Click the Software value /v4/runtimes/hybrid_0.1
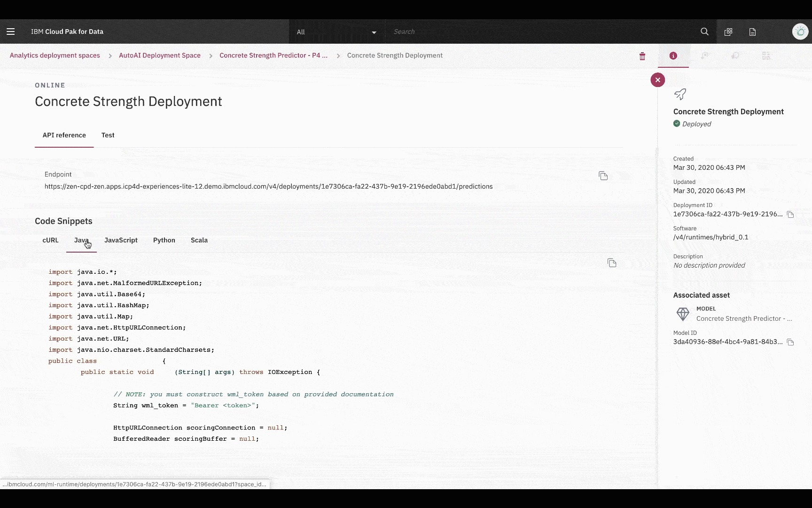 coord(711,237)
